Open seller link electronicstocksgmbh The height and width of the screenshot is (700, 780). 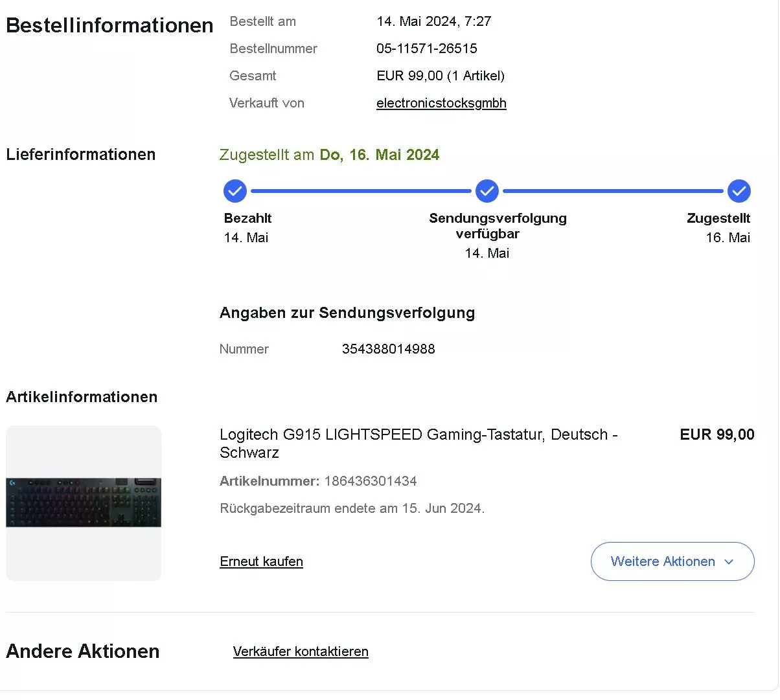pos(441,103)
